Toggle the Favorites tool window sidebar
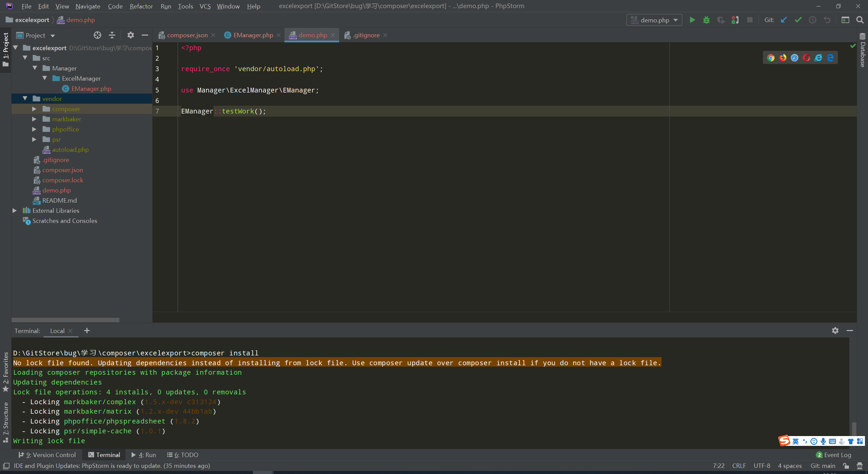Screen dimensions: 868x474 pyautogui.click(x=5, y=371)
